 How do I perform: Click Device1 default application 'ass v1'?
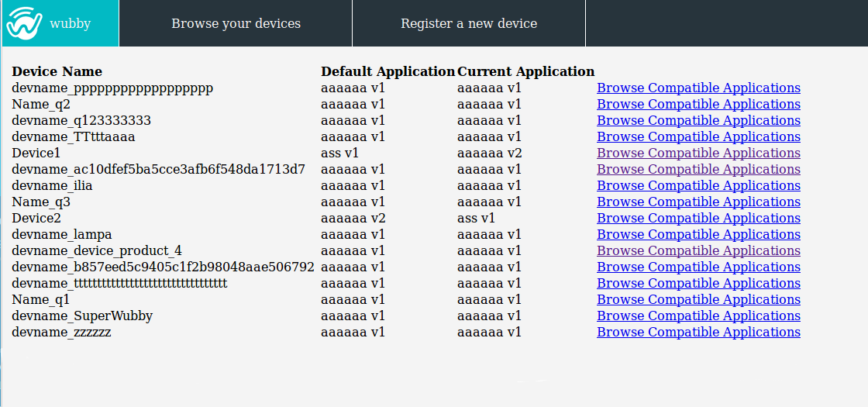[340, 153]
